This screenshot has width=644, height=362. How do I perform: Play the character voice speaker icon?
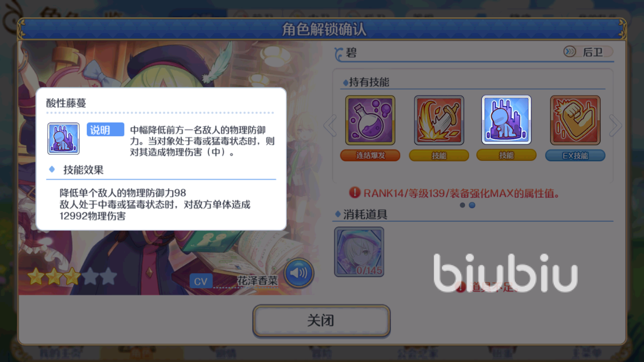point(299,273)
